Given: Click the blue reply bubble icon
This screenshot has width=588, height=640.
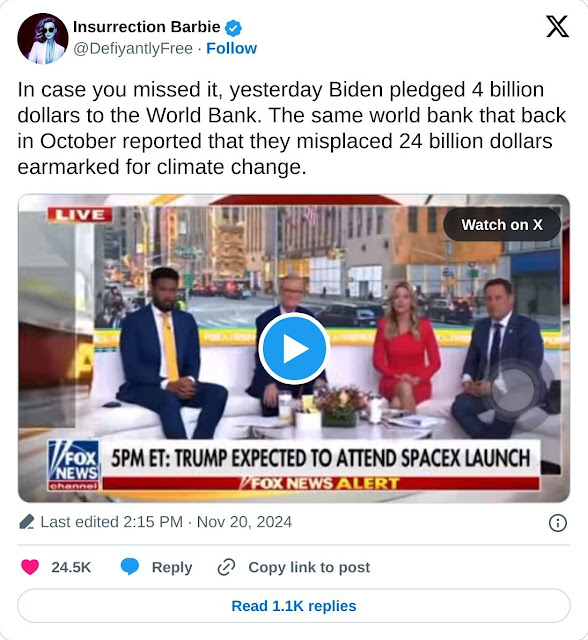Looking at the screenshot, I should point(130,567).
